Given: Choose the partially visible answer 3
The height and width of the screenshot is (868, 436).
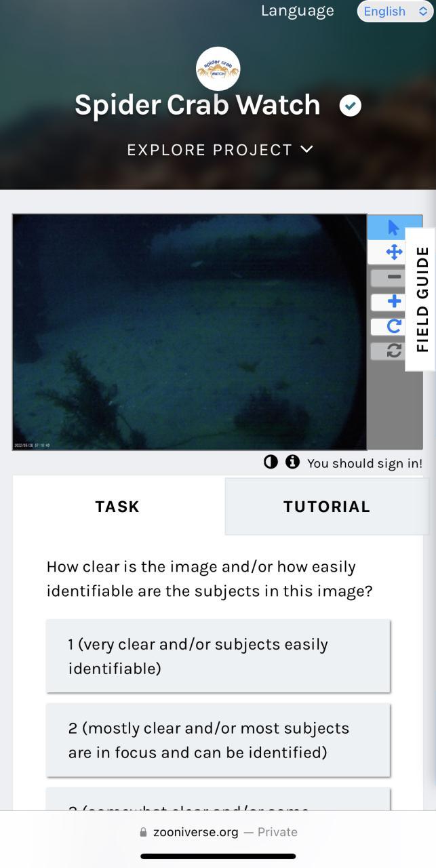Looking at the screenshot, I should pos(218,799).
